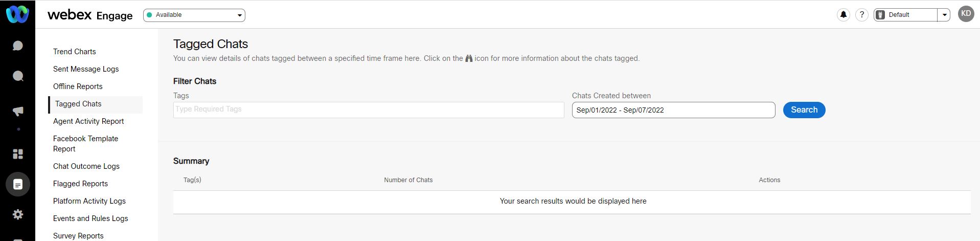Select the reports document sidebar icon
The width and height of the screenshot is (980, 241).
click(x=17, y=184)
